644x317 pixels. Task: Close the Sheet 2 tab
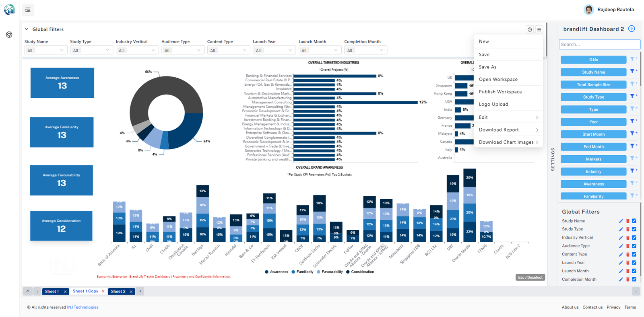point(131,292)
